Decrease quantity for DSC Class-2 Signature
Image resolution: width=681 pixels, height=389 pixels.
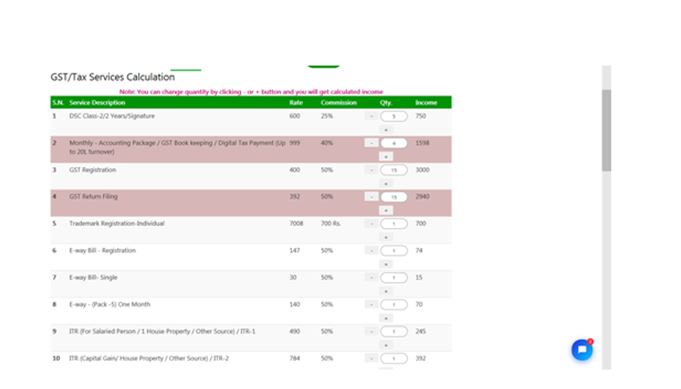[371, 116]
